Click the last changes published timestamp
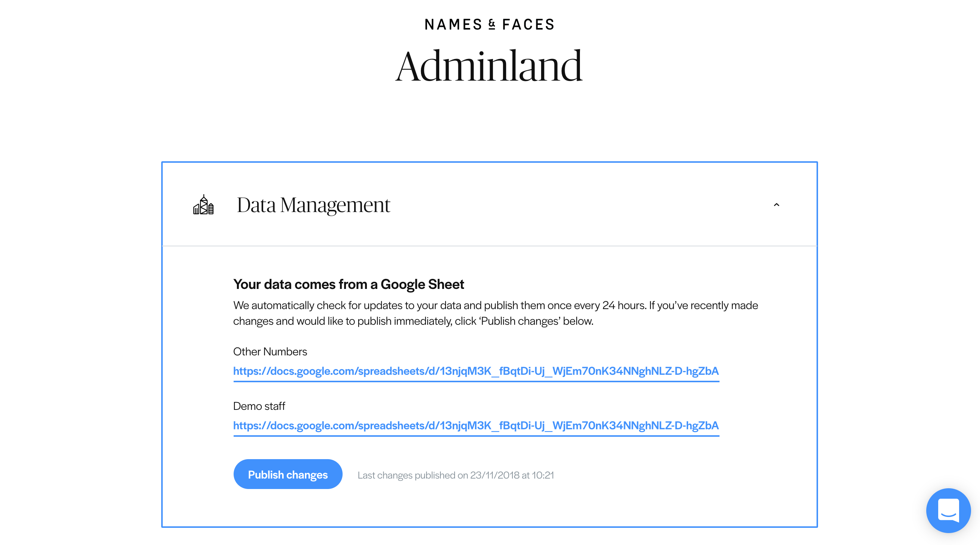 [x=456, y=475]
